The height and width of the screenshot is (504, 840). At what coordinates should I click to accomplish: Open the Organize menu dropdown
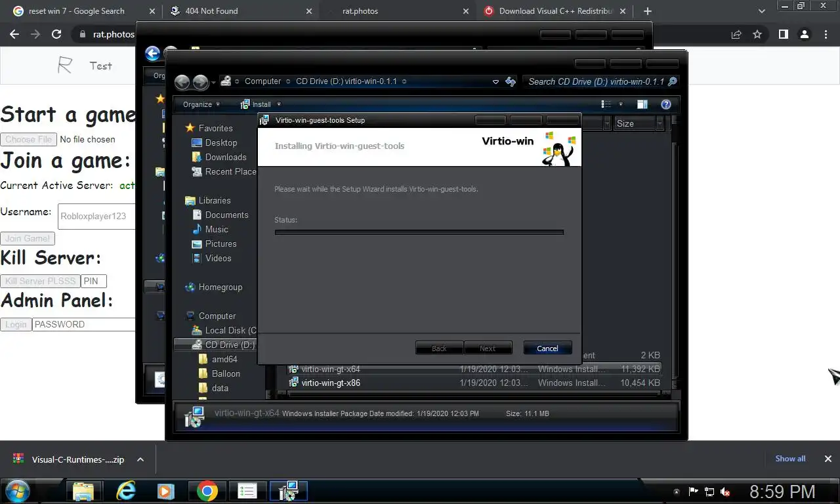pos(201,104)
